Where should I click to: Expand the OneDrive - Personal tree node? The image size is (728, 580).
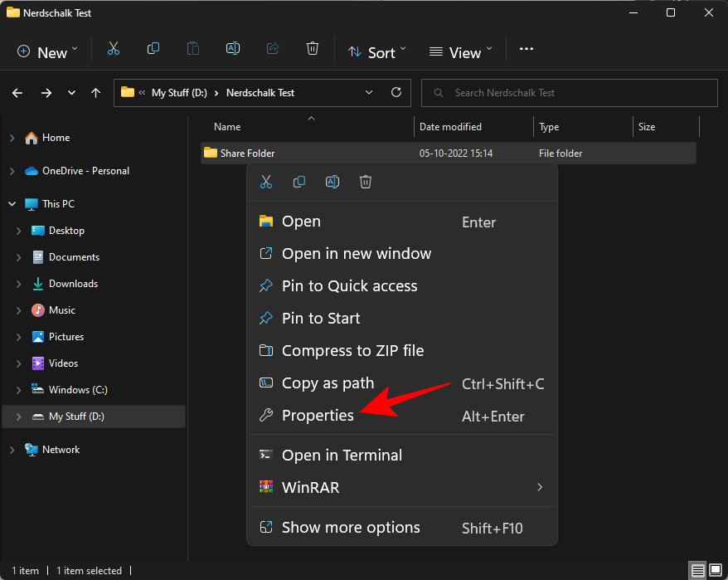[x=12, y=171]
